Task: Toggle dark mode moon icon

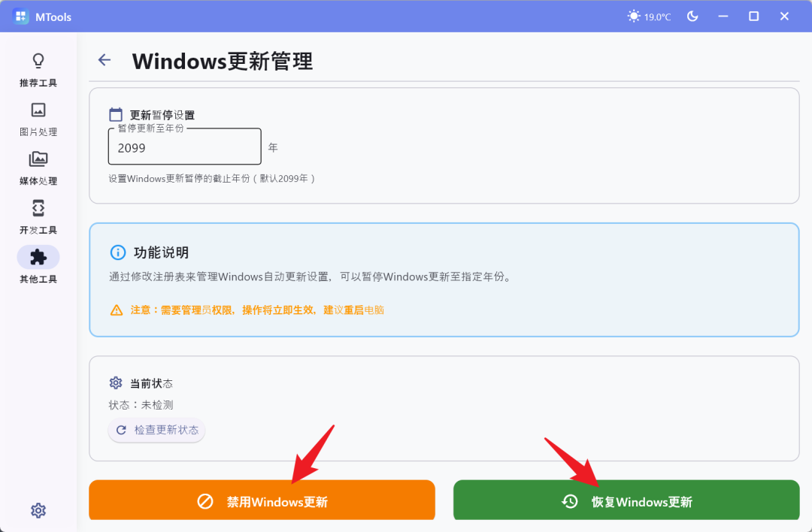Action: coord(692,17)
